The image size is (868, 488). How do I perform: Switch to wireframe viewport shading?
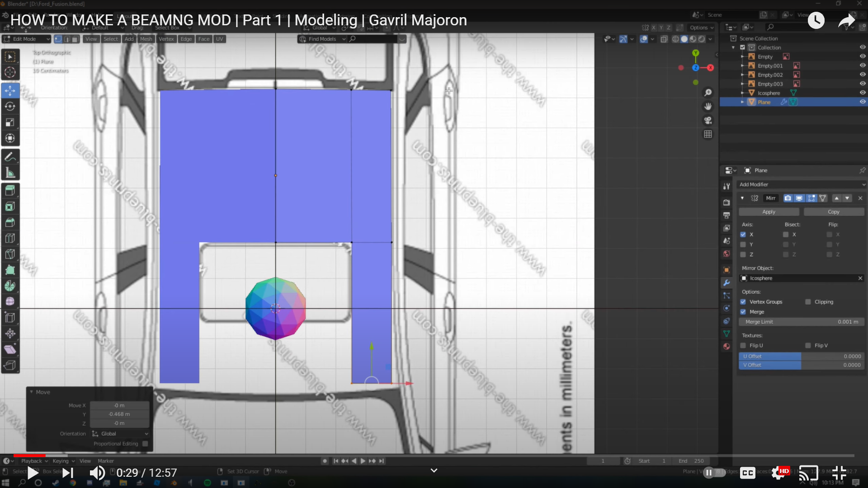675,39
